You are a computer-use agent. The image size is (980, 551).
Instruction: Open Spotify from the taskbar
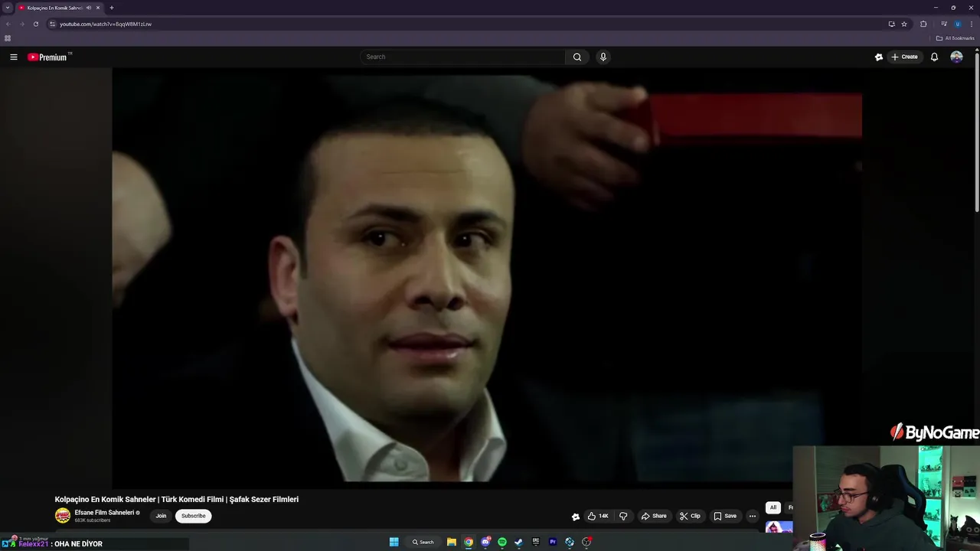[x=502, y=542]
